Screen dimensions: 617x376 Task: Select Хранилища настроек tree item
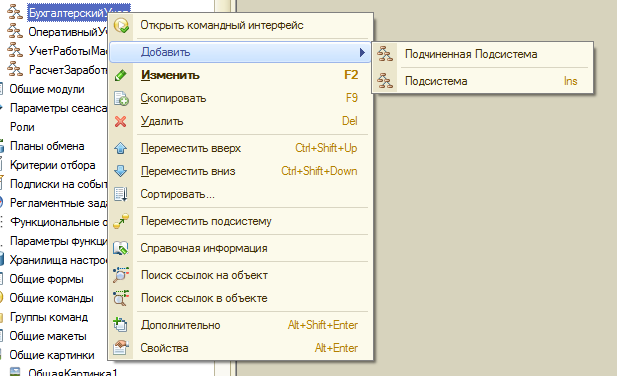click(58, 260)
